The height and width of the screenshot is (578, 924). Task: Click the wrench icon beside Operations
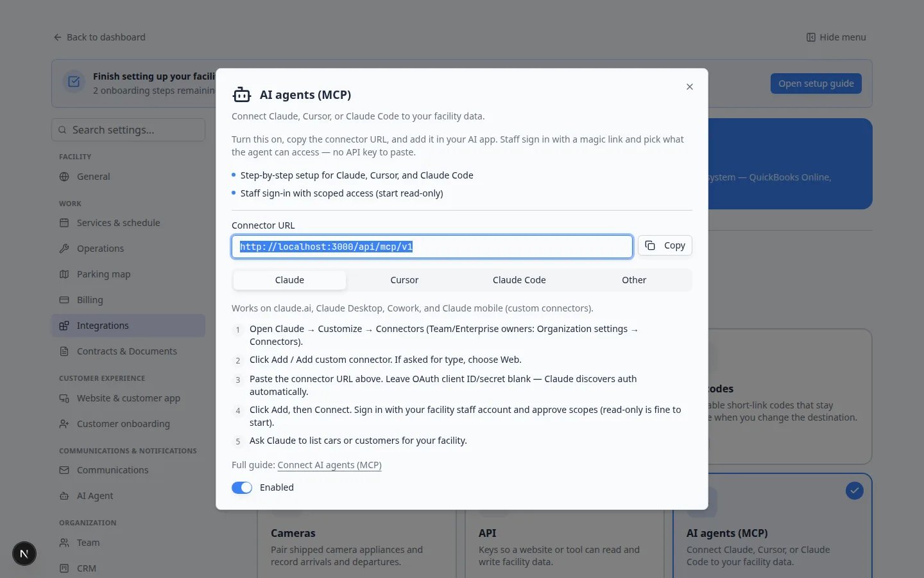click(64, 249)
